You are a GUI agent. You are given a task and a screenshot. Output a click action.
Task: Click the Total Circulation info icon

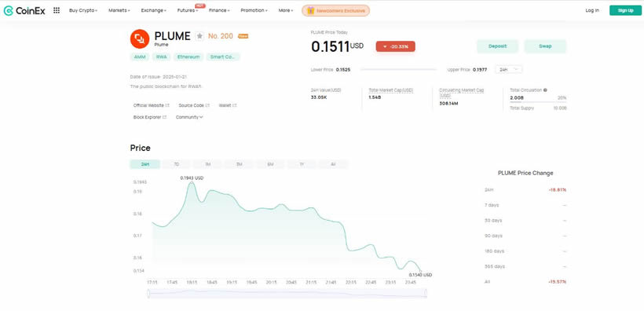[545, 90]
